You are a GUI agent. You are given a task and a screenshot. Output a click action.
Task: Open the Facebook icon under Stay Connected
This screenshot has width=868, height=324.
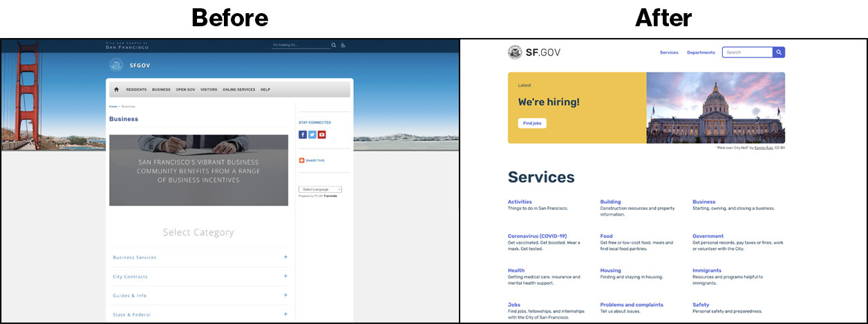303,135
